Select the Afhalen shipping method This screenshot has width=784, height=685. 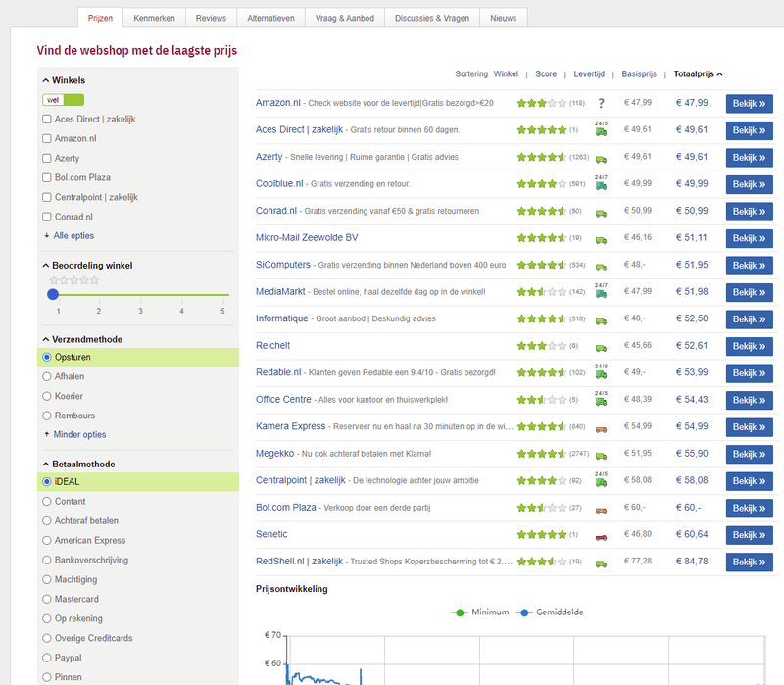[47, 376]
